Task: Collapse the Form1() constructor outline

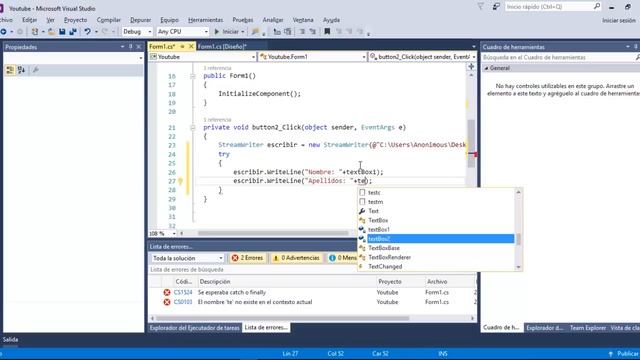Action: coord(193,76)
